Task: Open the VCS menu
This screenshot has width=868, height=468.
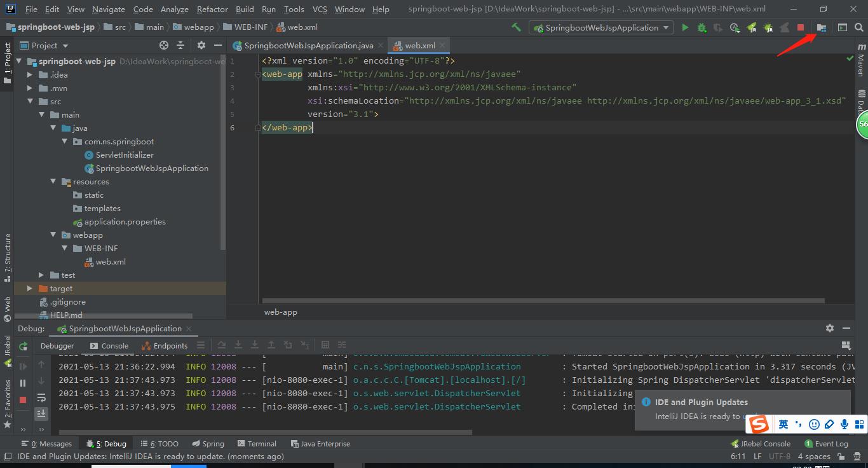Action: pos(320,9)
